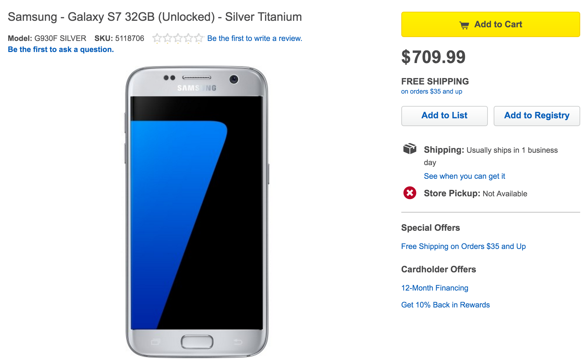The width and height of the screenshot is (588, 364).
Task: Open 'Be the first to write a review' link
Action: click(x=255, y=38)
